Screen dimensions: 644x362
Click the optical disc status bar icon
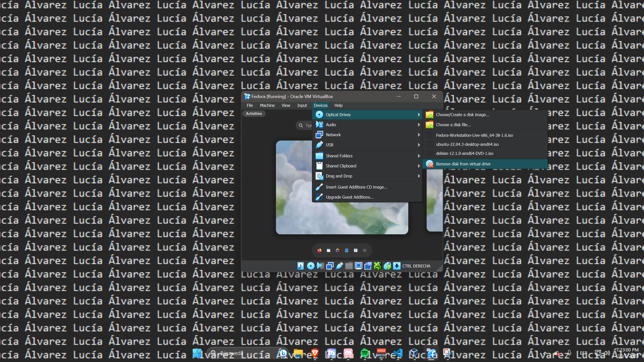[311, 266]
